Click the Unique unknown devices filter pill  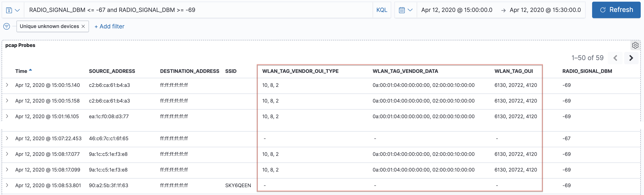tap(52, 26)
